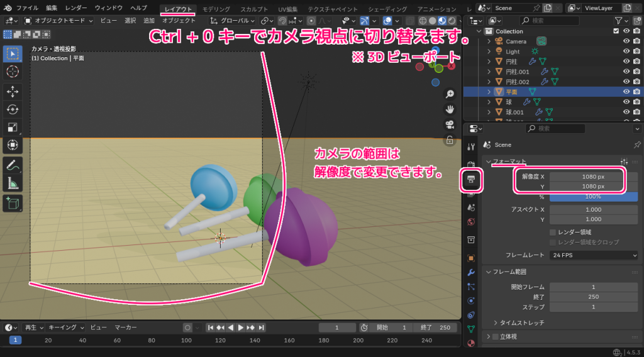Select the Rotate tool
The image size is (644, 357).
[x=13, y=109]
